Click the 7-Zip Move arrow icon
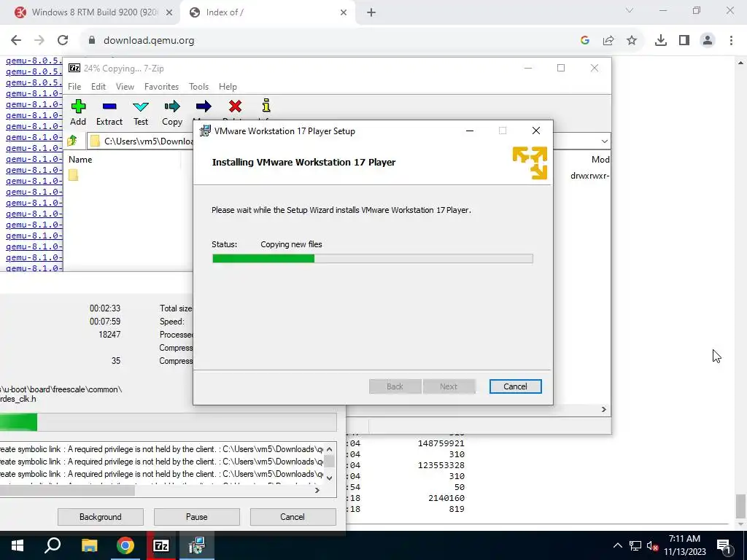The height and width of the screenshot is (560, 747). coord(204,106)
